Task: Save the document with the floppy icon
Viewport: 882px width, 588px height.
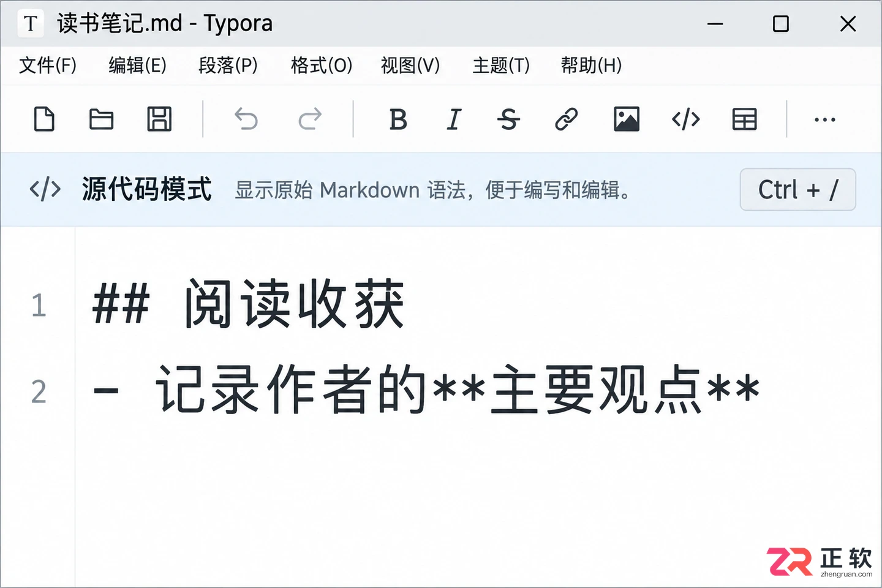Action: [x=159, y=119]
